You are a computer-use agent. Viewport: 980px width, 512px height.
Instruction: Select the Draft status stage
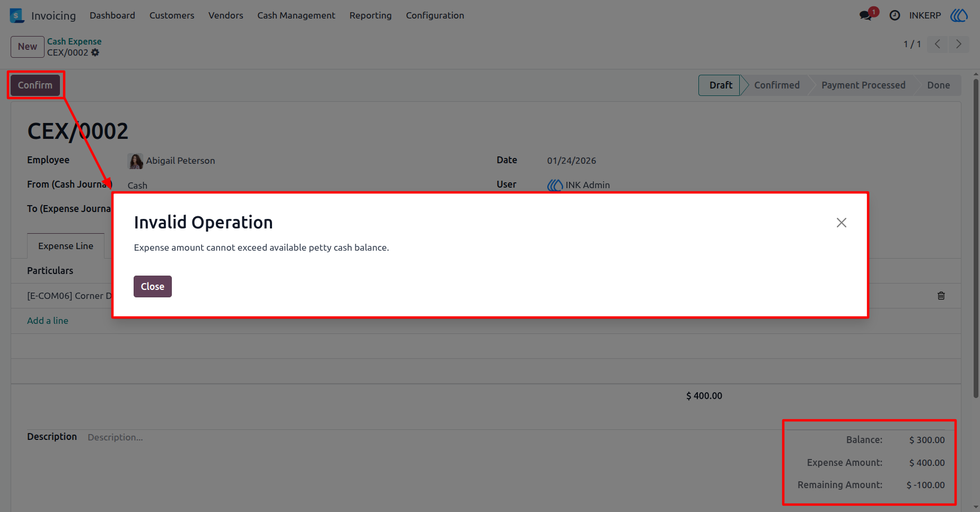[721, 85]
